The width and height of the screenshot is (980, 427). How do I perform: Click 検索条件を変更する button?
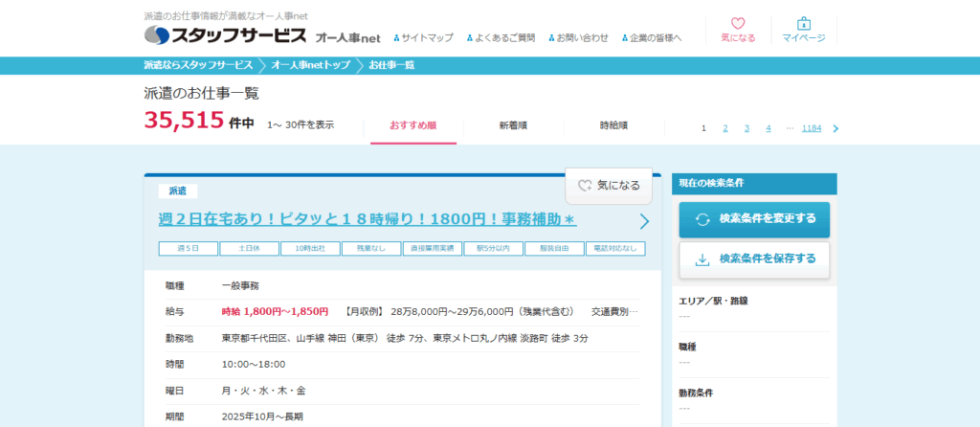[x=754, y=219]
